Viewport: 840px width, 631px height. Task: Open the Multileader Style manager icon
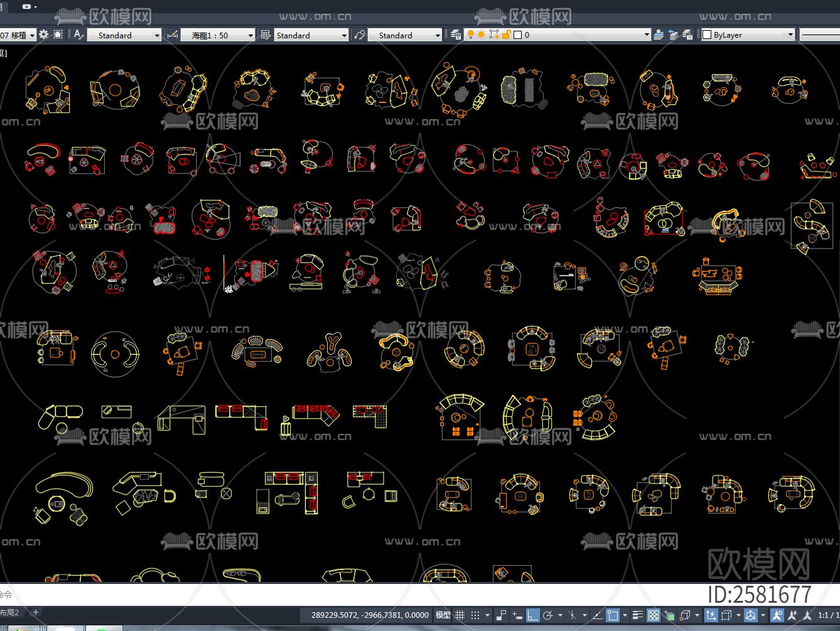(359, 35)
